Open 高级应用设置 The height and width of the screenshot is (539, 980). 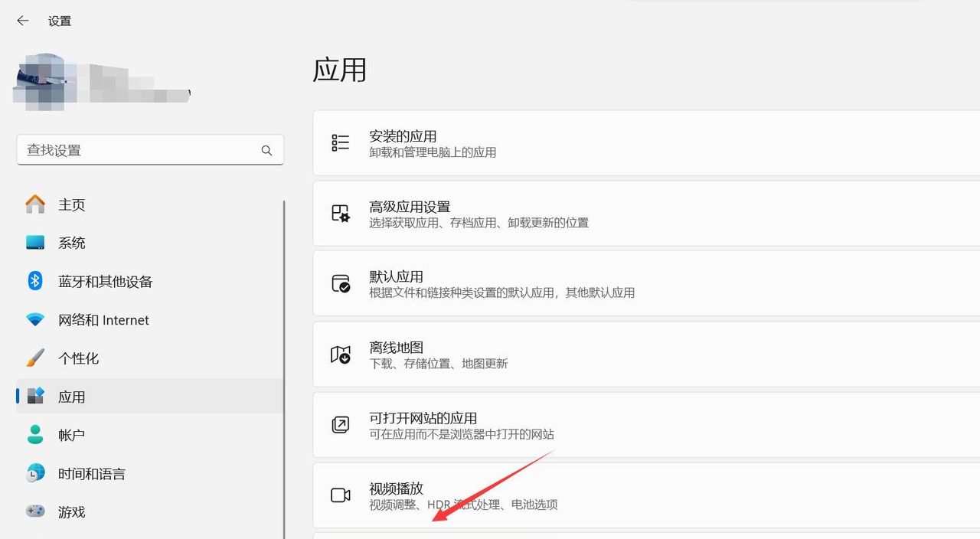tap(536, 213)
